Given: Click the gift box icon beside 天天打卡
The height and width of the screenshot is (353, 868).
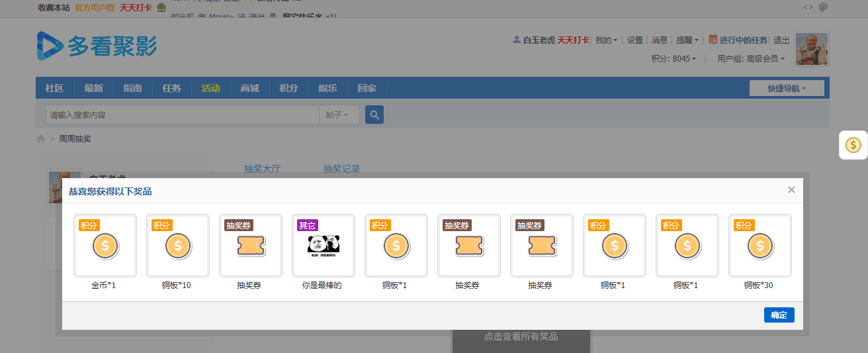Looking at the screenshot, I should (x=161, y=8).
